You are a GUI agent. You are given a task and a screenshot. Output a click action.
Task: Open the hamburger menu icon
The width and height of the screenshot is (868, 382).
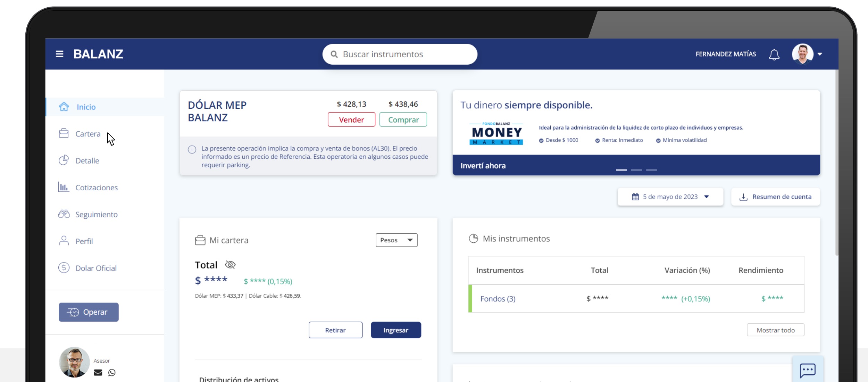(x=59, y=54)
